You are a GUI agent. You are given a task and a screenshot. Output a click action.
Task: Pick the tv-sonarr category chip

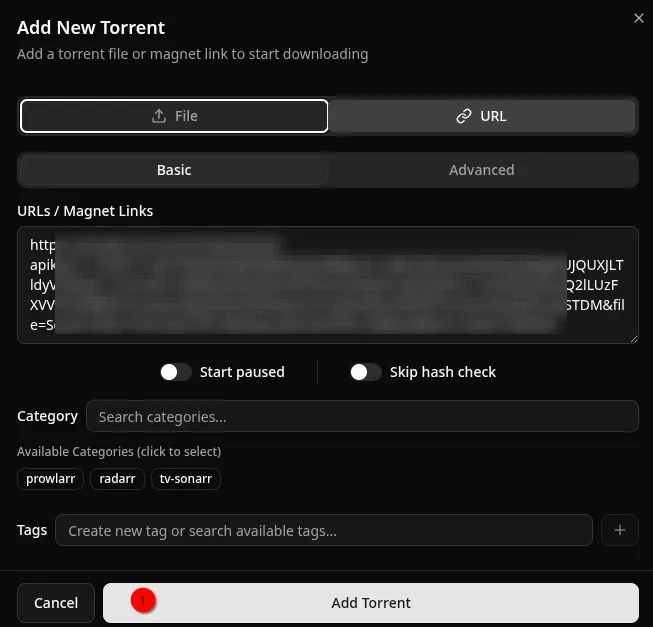coord(186,479)
